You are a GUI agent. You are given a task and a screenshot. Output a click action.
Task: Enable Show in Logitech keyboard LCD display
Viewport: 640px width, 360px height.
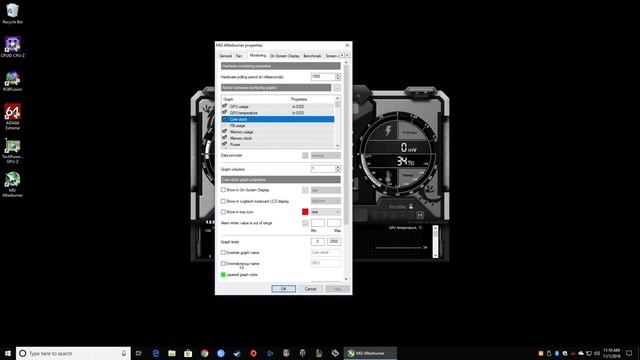(223, 201)
